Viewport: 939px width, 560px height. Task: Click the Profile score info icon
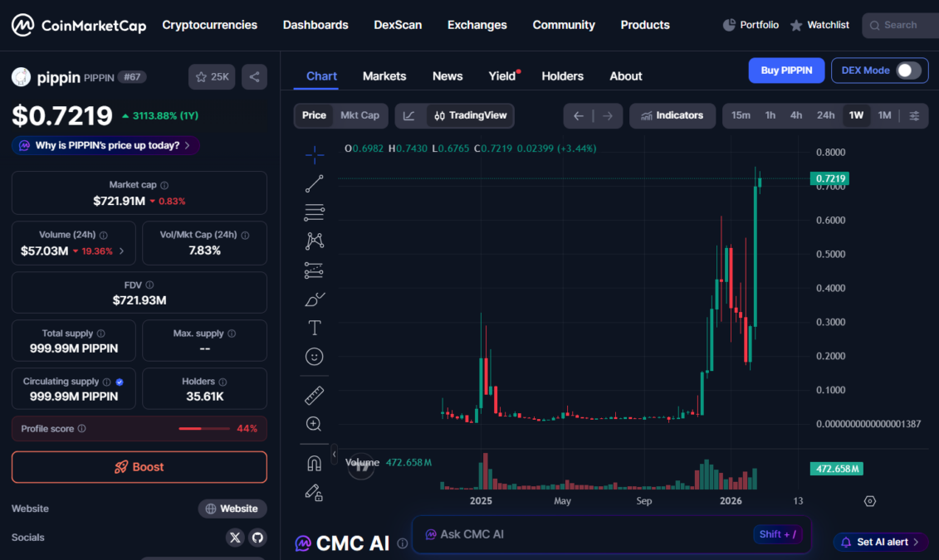point(82,428)
